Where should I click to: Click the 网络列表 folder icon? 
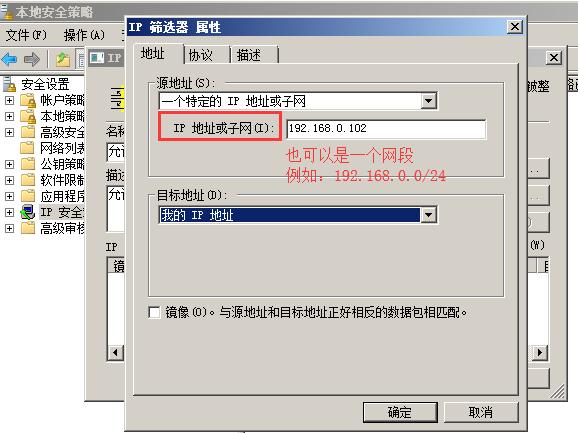[x=27, y=148]
